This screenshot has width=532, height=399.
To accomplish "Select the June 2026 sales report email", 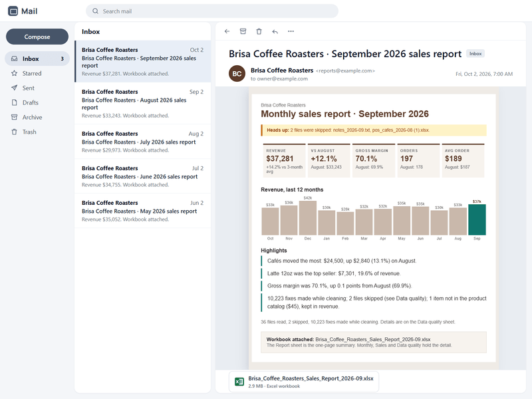I will click(x=142, y=176).
